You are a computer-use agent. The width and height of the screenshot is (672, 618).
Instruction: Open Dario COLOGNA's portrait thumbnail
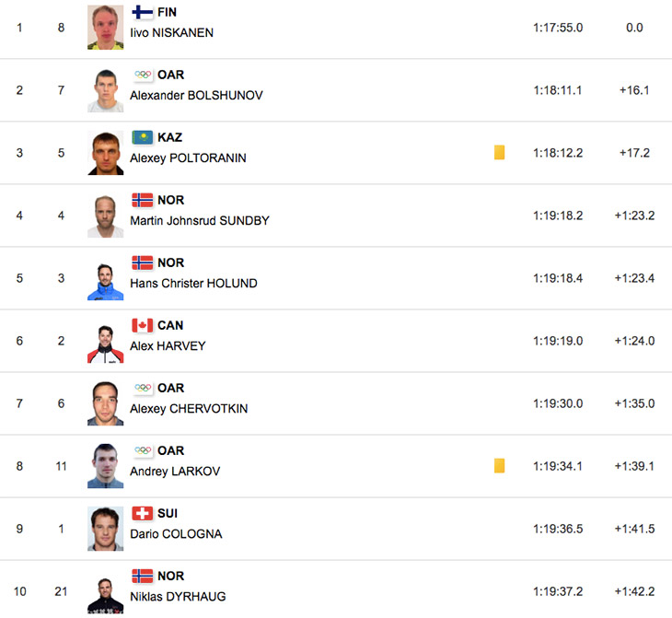106,529
